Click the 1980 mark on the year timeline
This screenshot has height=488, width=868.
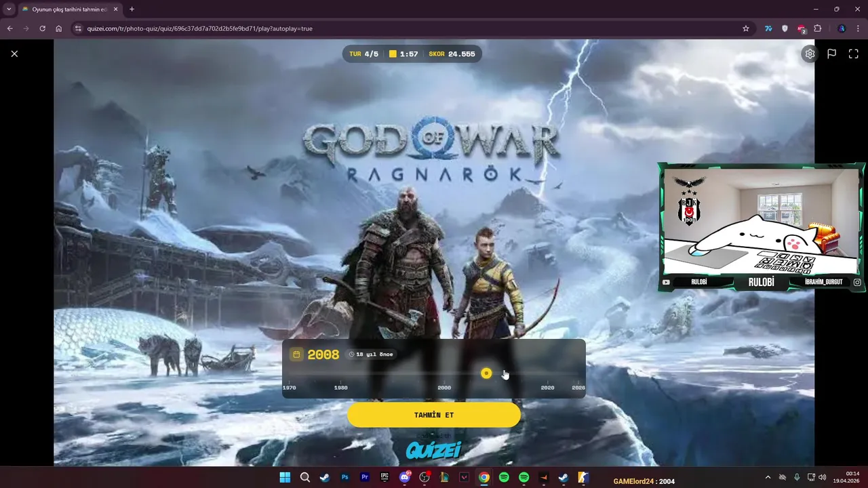point(340,388)
